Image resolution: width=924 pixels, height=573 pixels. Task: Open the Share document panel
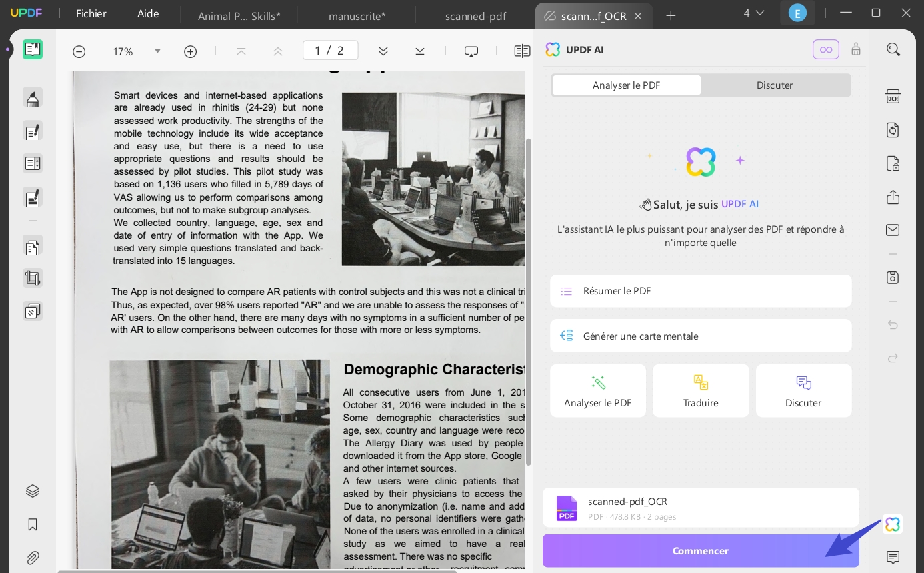tap(893, 197)
